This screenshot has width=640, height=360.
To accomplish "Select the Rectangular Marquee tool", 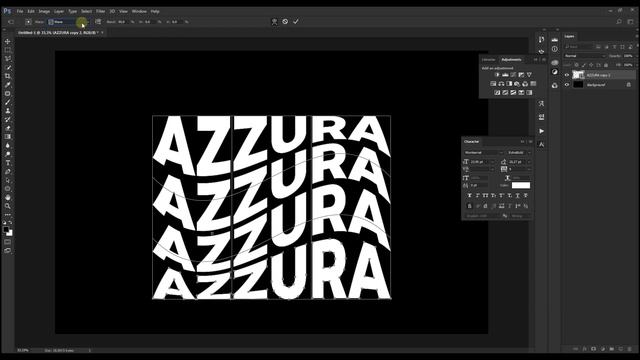I will click(x=7, y=50).
